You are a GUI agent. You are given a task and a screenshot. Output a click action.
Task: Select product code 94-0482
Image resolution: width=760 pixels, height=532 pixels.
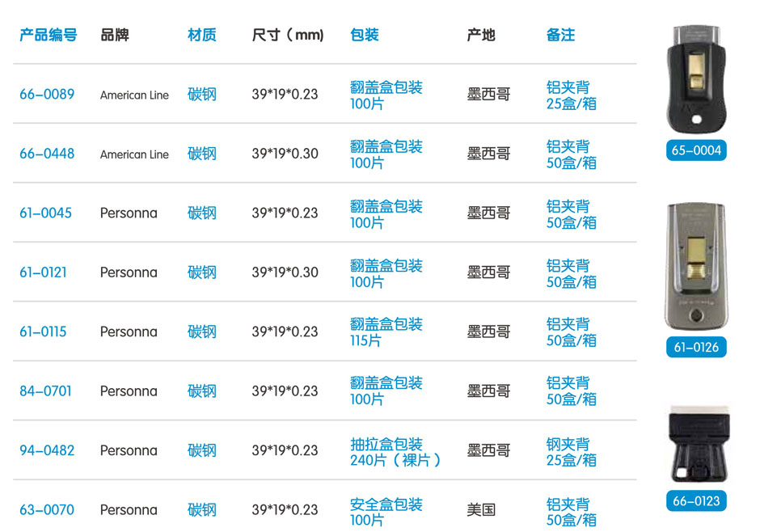pos(46,450)
